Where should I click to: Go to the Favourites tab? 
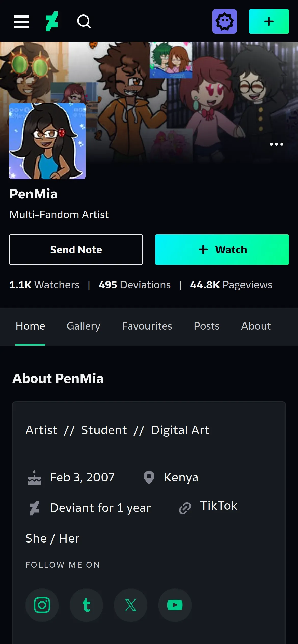[147, 326]
